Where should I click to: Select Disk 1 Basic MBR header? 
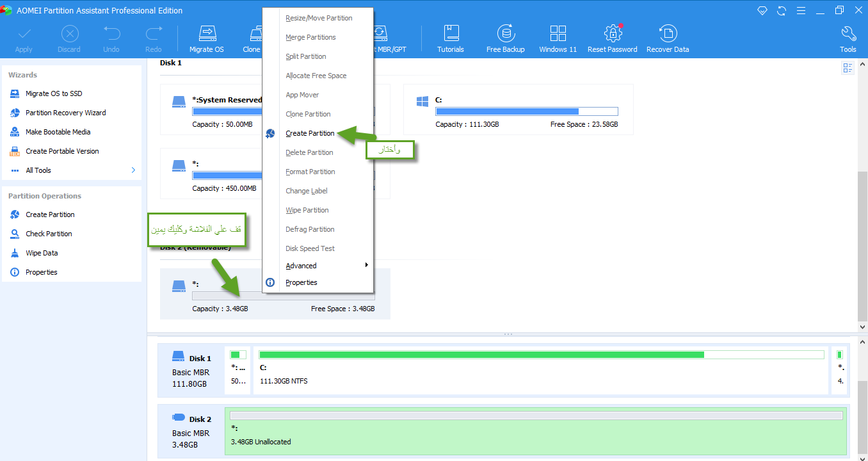pos(191,371)
